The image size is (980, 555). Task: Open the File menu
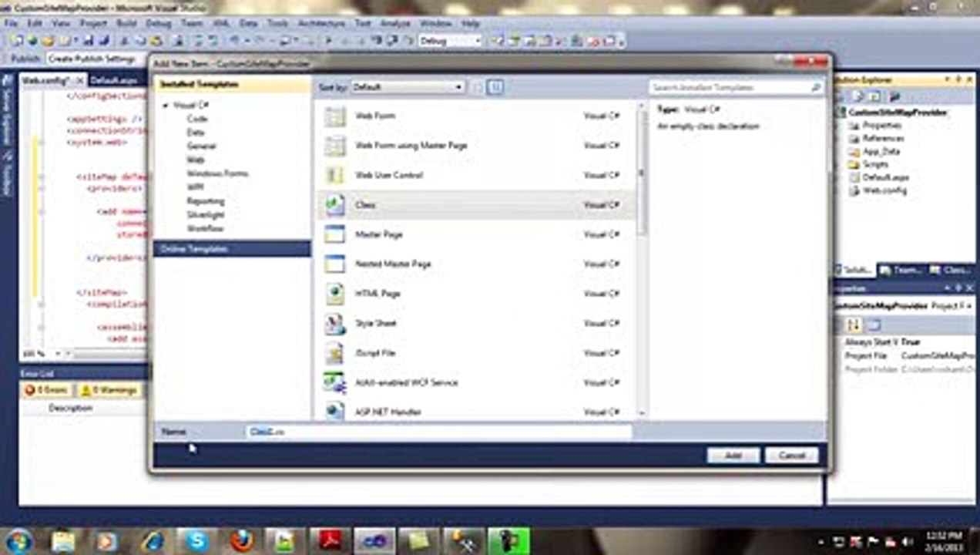tap(11, 24)
